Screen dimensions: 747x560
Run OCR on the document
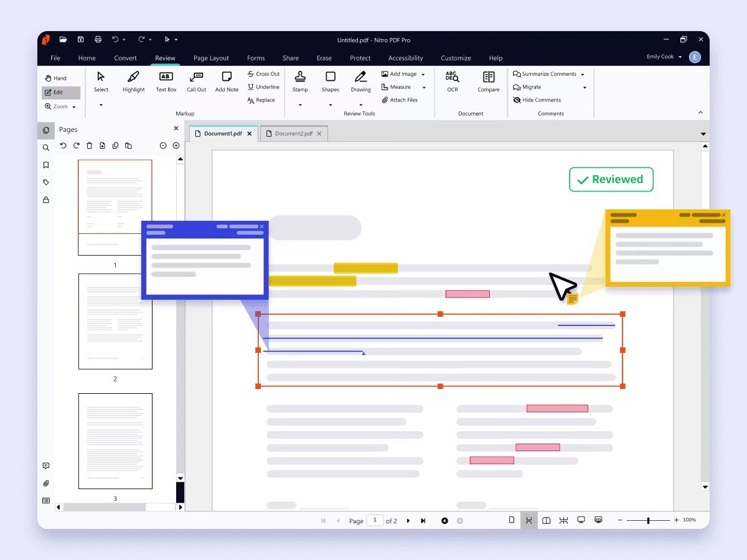453,82
